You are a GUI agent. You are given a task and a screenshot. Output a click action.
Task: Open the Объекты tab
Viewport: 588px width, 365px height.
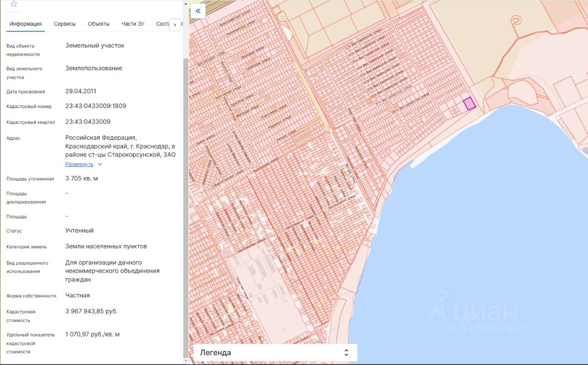tap(98, 24)
